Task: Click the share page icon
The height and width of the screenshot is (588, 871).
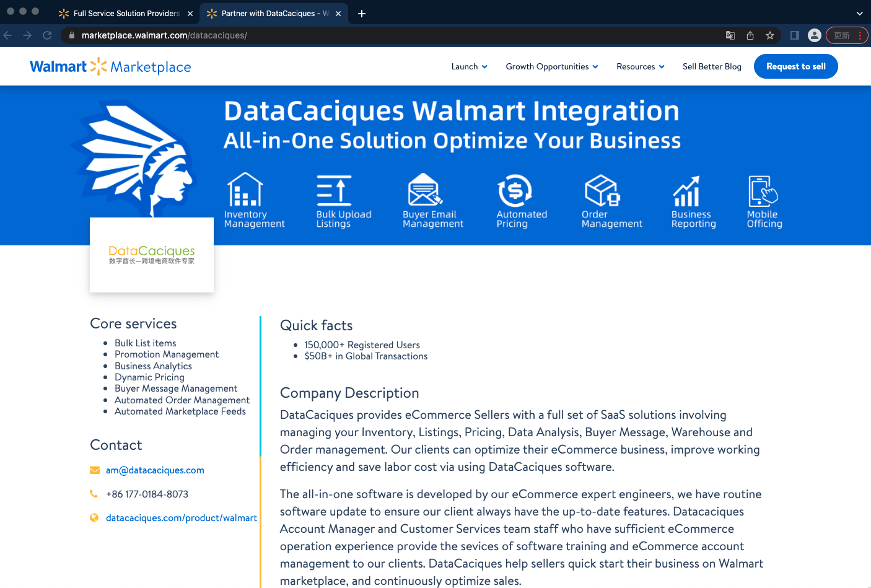Action: [x=750, y=35]
